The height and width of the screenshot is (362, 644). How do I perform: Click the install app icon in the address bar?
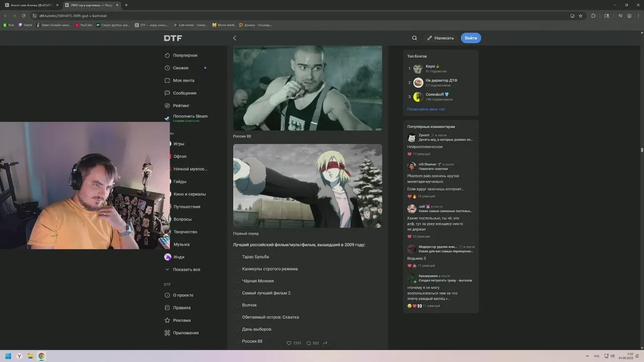573,16
